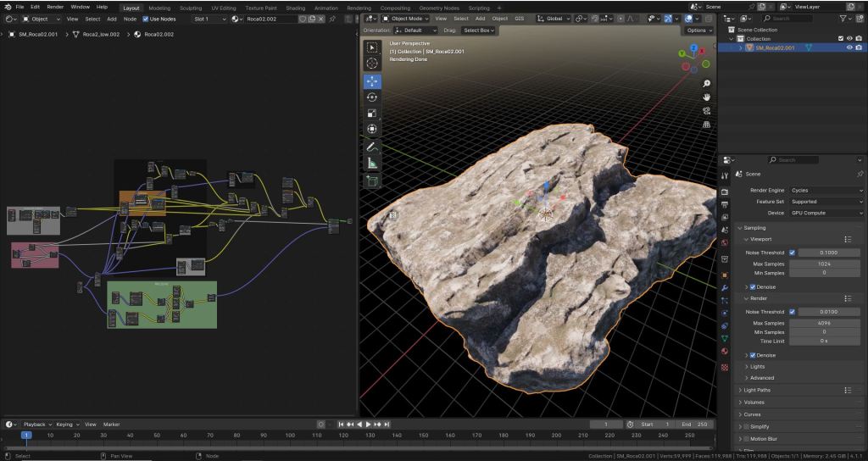Screen dimensions: 868x461
Task: Click the zoom magnifier viewport gizmo
Action: click(706, 83)
